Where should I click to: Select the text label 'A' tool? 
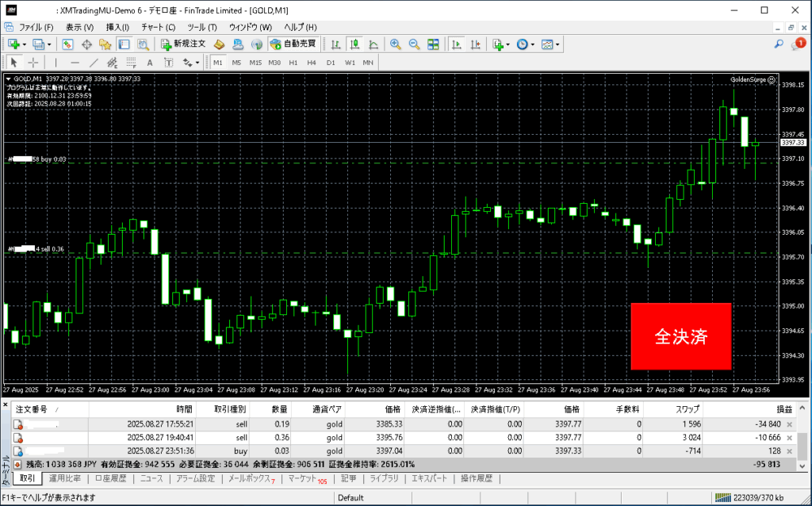149,63
